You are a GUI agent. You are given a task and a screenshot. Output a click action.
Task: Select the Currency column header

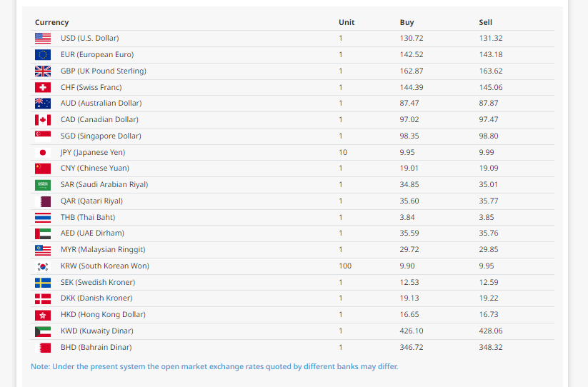(52, 22)
